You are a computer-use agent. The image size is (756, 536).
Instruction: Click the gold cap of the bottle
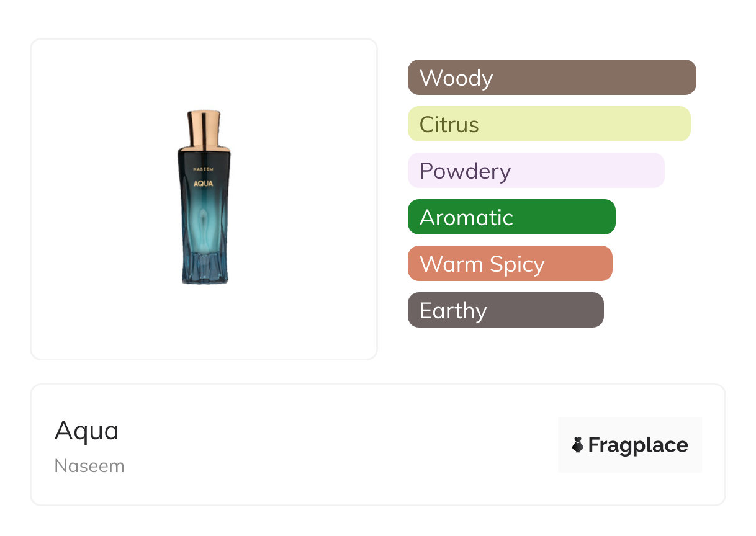pyautogui.click(x=204, y=127)
